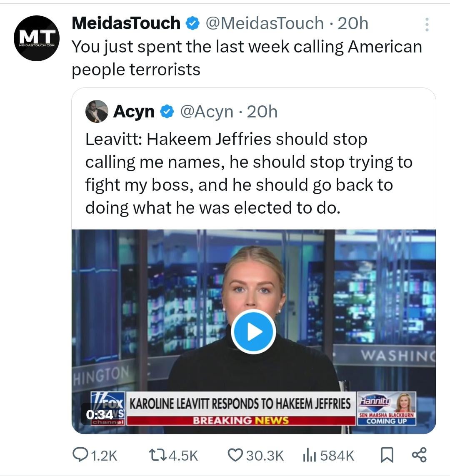Click the 0:34 video duration badge

click(99, 414)
